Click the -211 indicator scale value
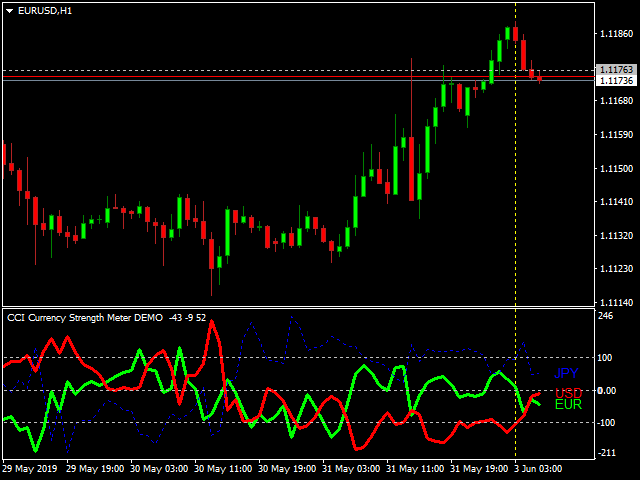Image resolution: width=640 pixels, height=480 pixels. point(606,453)
